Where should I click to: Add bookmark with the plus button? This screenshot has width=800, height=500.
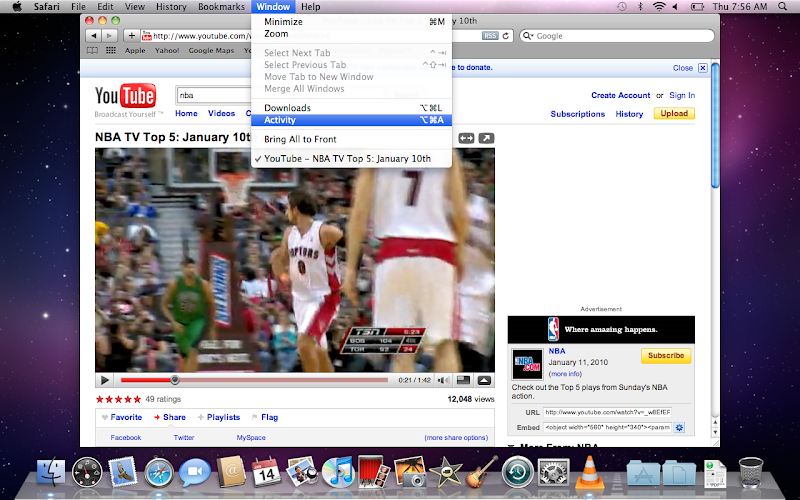pos(131,36)
